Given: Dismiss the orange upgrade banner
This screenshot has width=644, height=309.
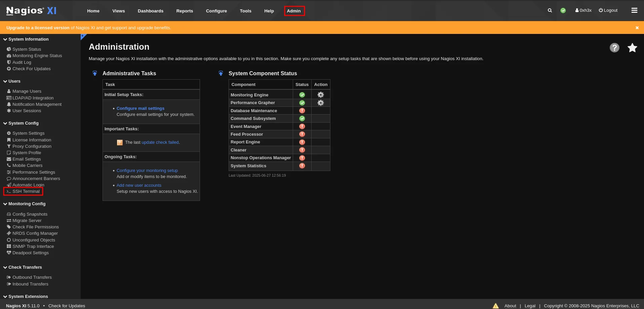Looking at the screenshot, I should pyautogui.click(x=637, y=28).
